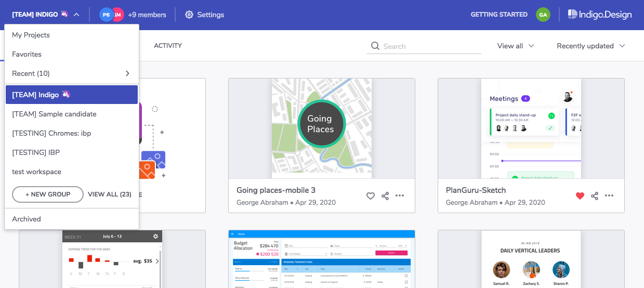
Task: Favorite Going places-mobile 3 with heart
Action: tap(371, 196)
